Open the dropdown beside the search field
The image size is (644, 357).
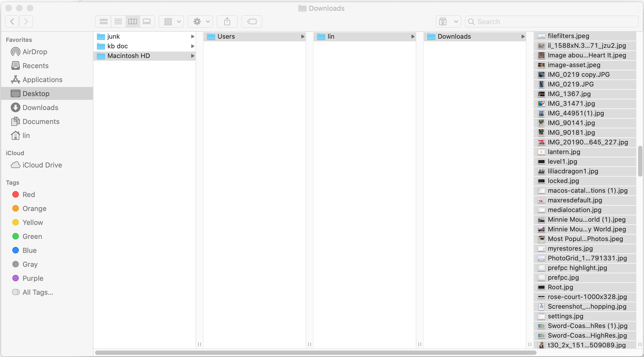(x=448, y=21)
